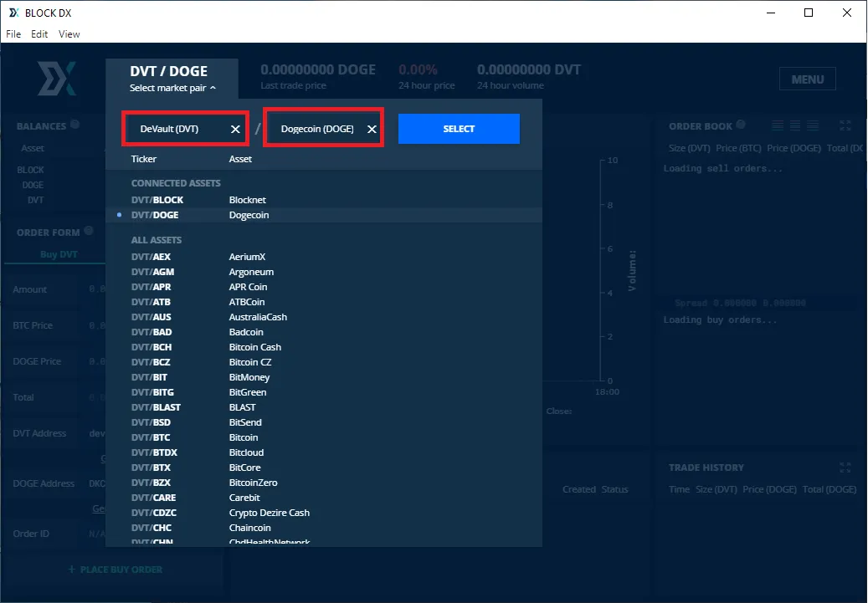Expand the Order Book panel fullscreen
Image resolution: width=868 pixels, height=603 pixels.
pos(845,125)
